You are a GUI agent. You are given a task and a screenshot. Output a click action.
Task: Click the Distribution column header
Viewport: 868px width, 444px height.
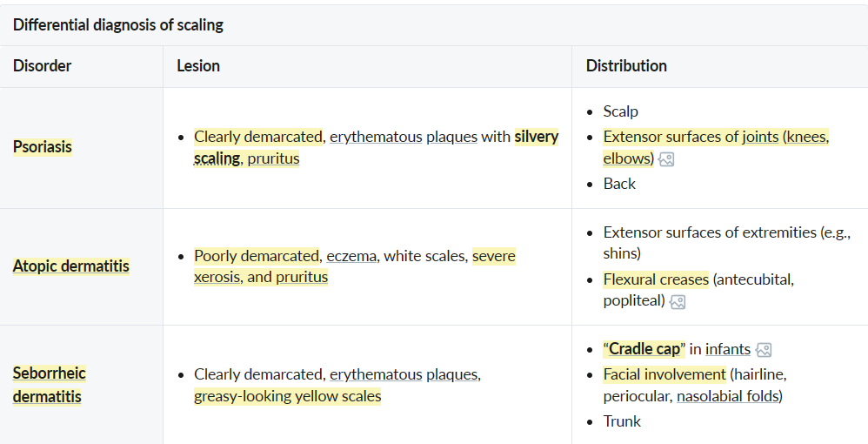pyautogui.click(x=626, y=65)
